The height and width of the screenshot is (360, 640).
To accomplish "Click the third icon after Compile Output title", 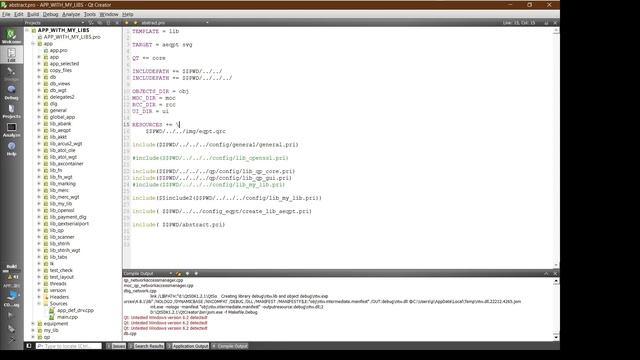I will point(196,273).
